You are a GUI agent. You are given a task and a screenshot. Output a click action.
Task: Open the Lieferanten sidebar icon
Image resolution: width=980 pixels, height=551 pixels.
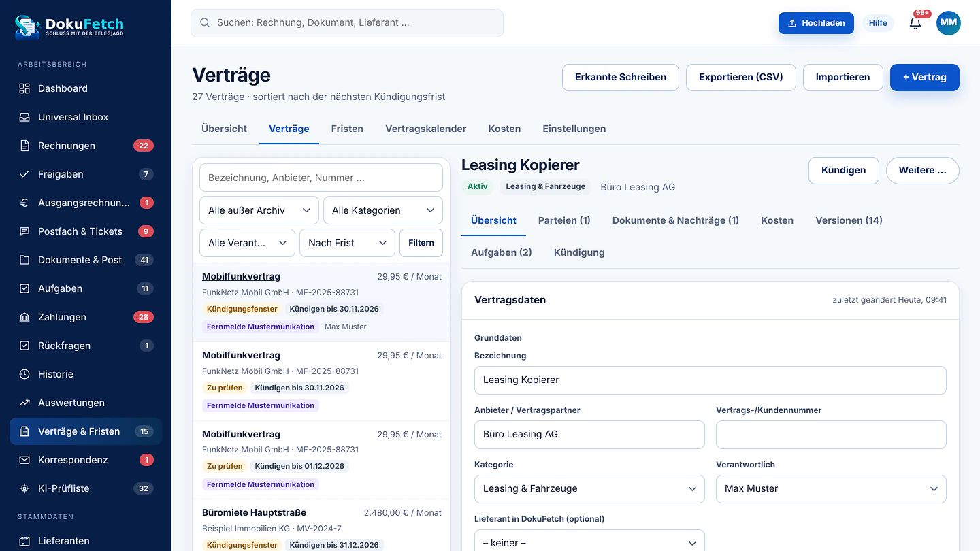point(24,541)
